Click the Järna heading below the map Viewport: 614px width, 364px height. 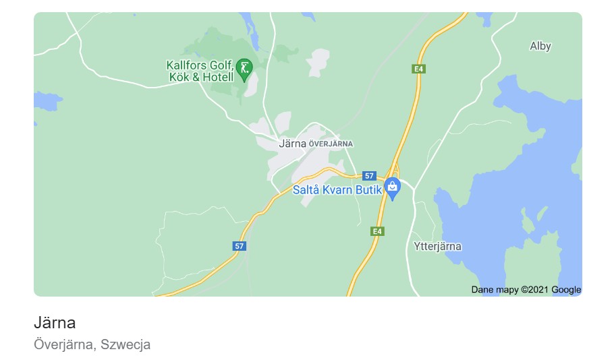[x=55, y=323]
